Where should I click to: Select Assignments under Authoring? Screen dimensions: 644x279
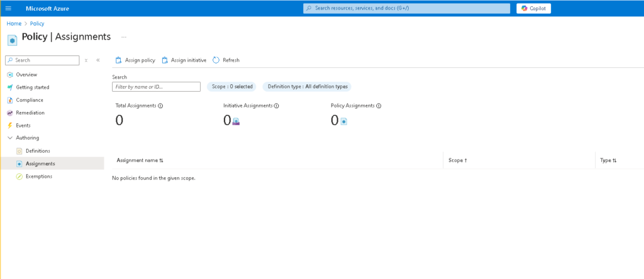tap(40, 164)
